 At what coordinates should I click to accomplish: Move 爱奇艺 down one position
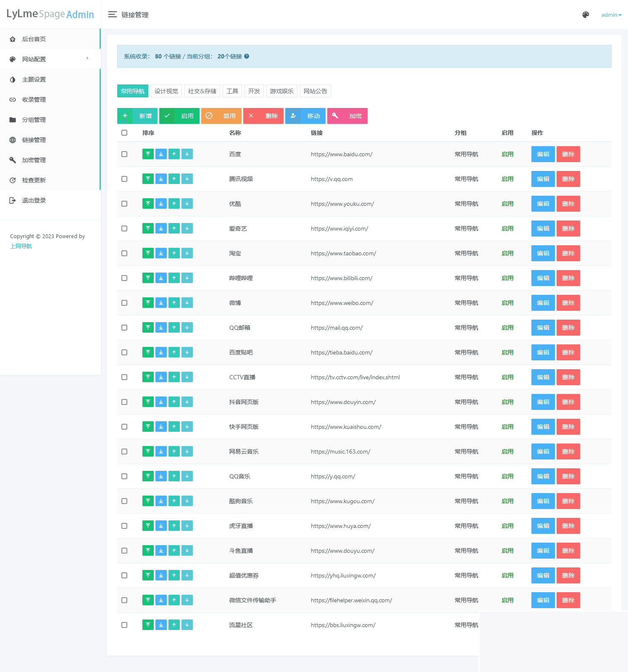(187, 228)
